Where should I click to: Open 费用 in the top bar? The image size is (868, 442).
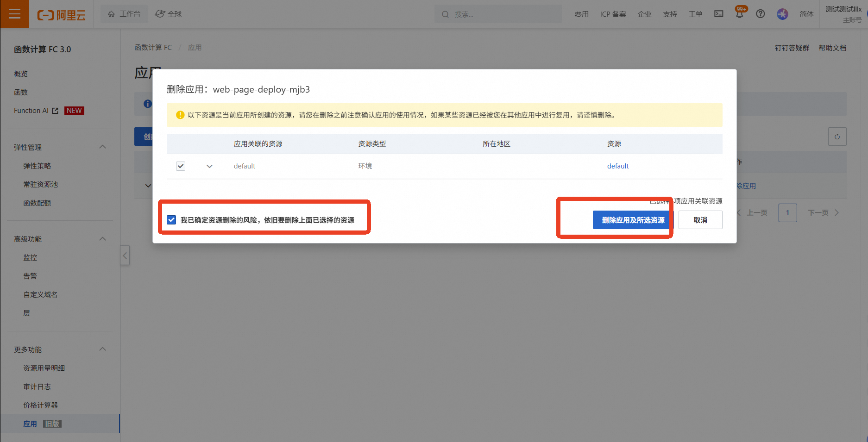[581, 14]
